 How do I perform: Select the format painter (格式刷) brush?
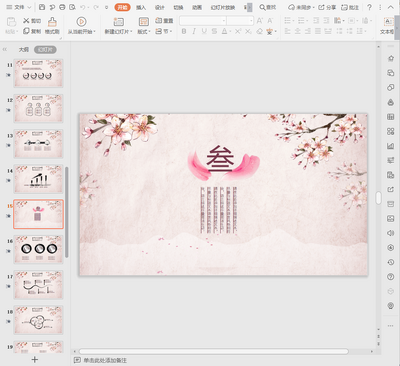click(x=52, y=22)
